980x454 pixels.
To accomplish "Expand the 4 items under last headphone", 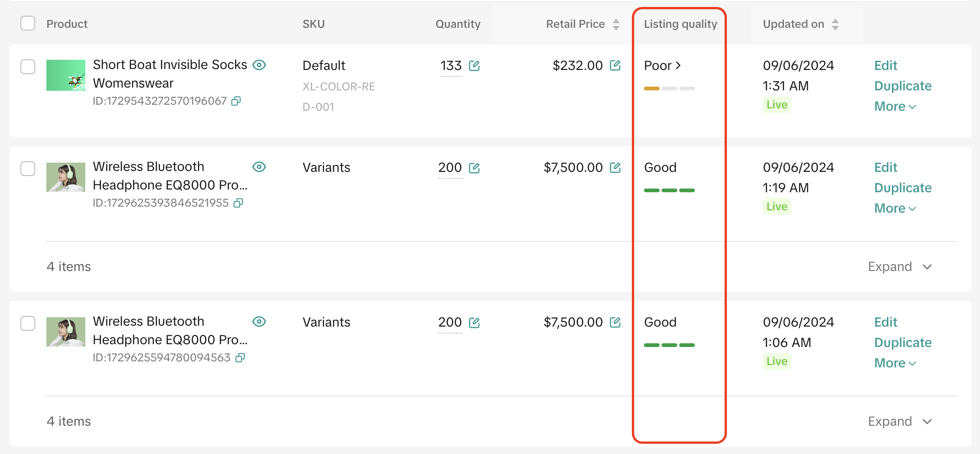I will [x=899, y=422].
